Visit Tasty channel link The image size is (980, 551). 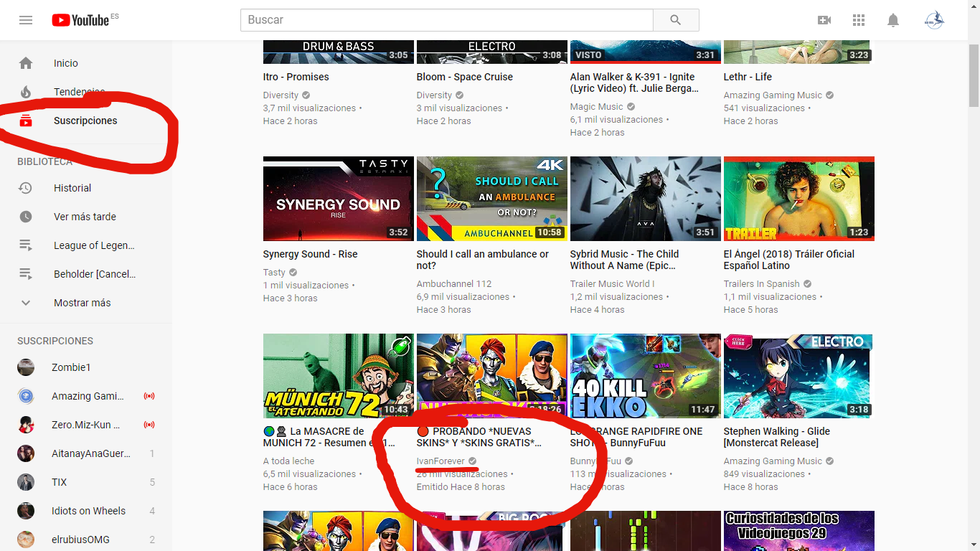pyautogui.click(x=274, y=273)
